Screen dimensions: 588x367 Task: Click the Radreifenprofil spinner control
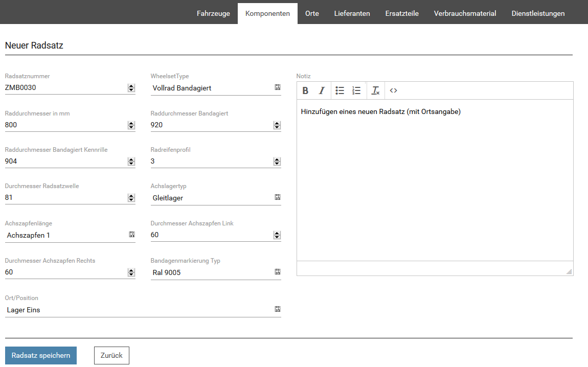(277, 162)
